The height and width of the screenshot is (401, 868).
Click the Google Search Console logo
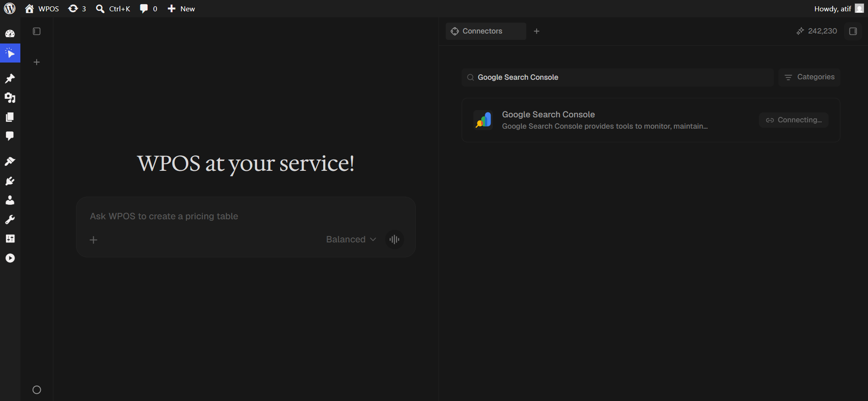click(x=483, y=120)
